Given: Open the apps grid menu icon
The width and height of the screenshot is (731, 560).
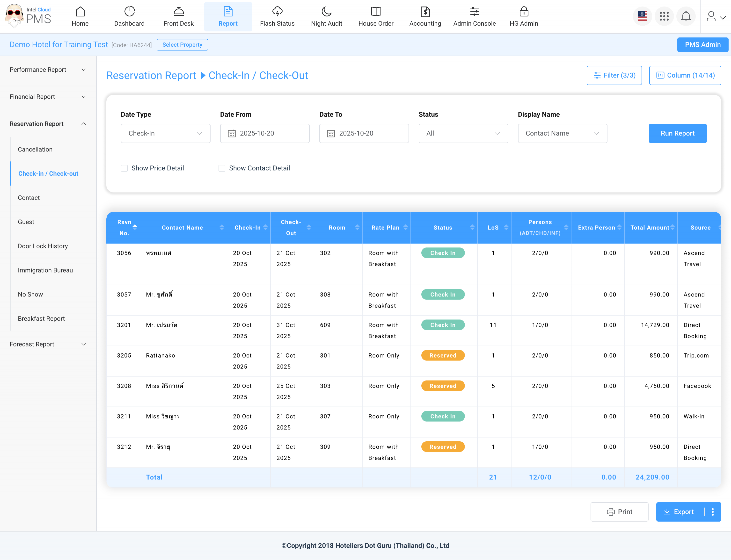Looking at the screenshot, I should (664, 16).
